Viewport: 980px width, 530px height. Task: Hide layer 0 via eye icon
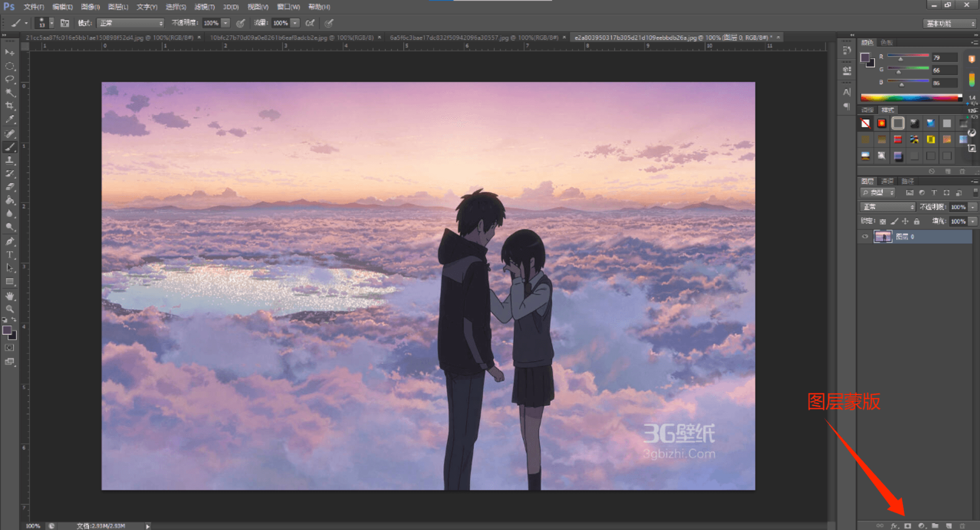(x=865, y=236)
